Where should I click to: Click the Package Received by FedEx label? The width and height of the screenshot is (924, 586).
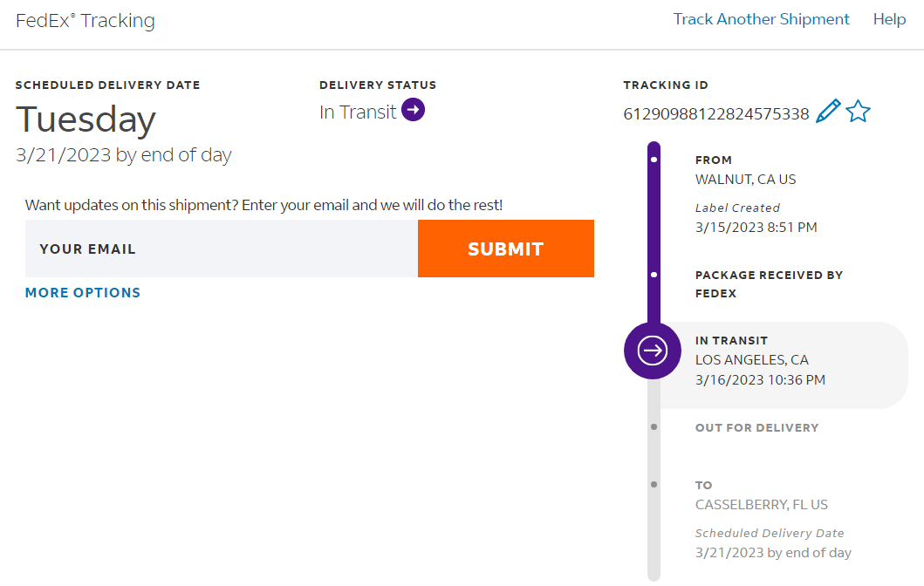click(769, 284)
